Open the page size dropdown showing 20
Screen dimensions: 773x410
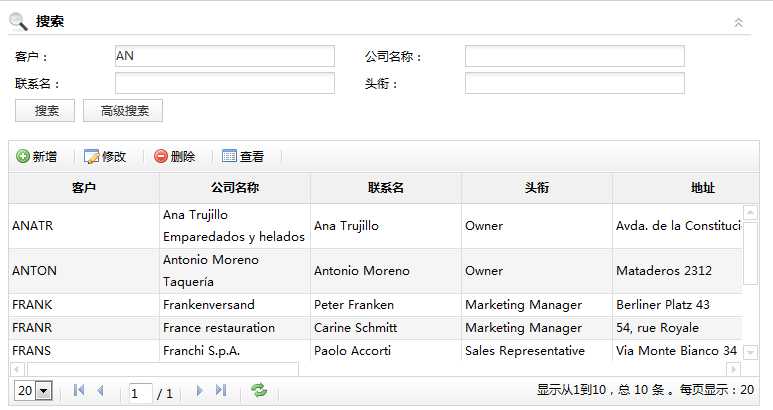point(33,391)
